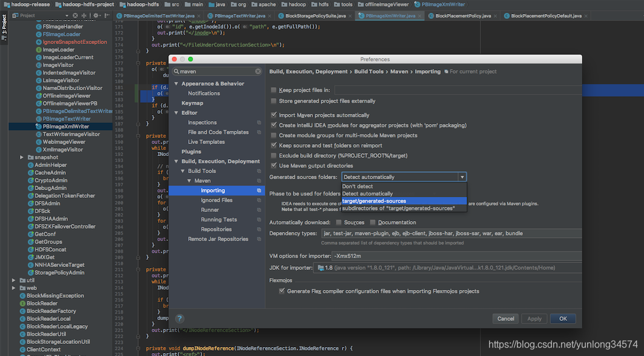Open Keymap settings page

192,103
